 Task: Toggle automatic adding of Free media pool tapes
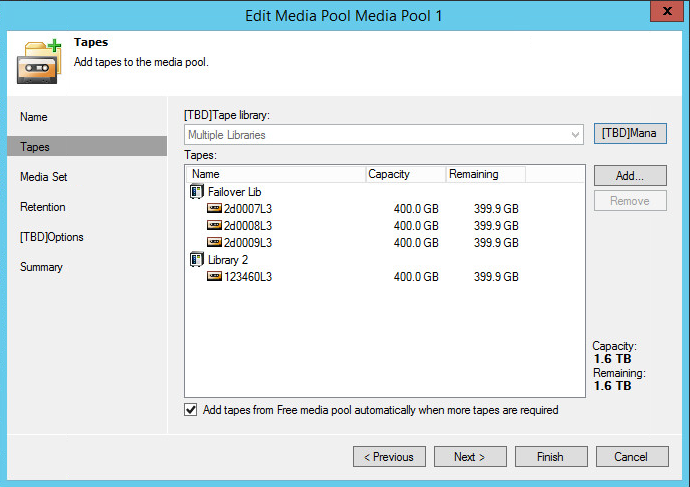click(x=191, y=410)
